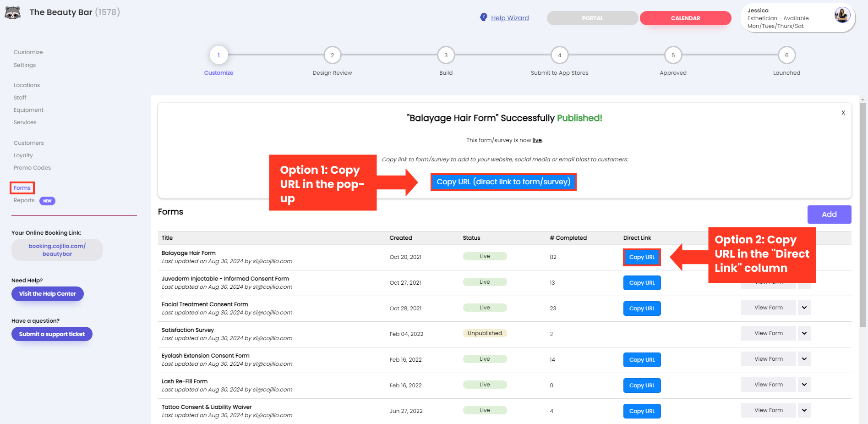Image resolution: width=868 pixels, height=424 pixels.
Task: Click the Unpublished status badge
Action: tap(485, 333)
